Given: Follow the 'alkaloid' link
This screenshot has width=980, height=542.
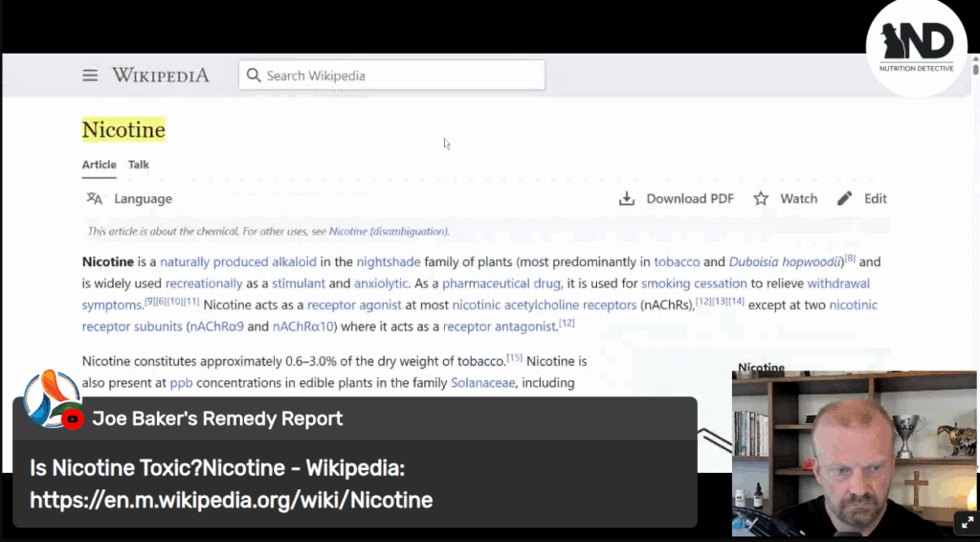Looking at the screenshot, I should (x=294, y=262).
